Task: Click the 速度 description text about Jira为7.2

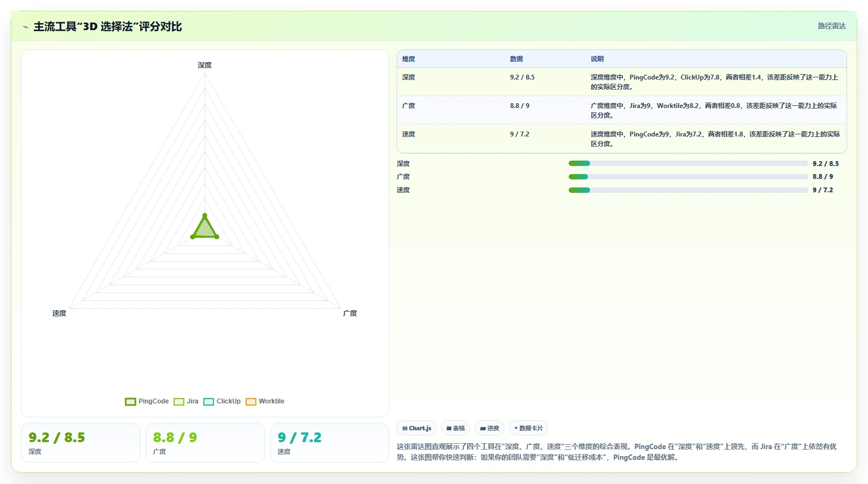Action: 715,139
